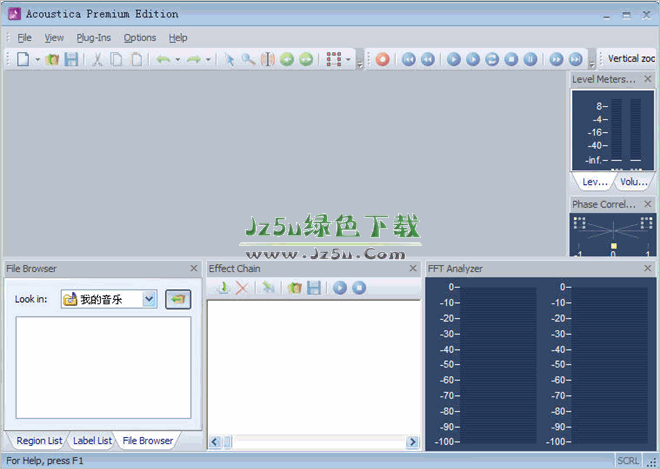Load an effect chain with Effect Chain folder icon
Viewport: 660px width, 469px height.
point(295,288)
